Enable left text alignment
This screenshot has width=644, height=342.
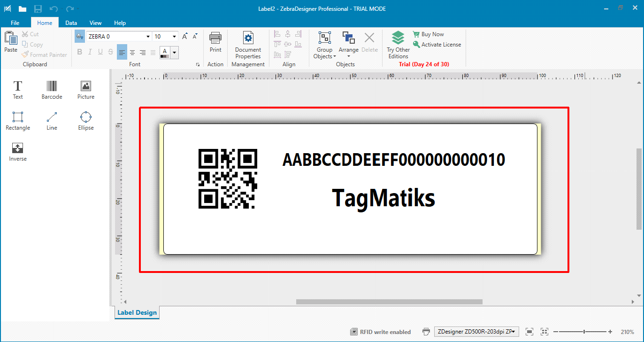(122, 52)
